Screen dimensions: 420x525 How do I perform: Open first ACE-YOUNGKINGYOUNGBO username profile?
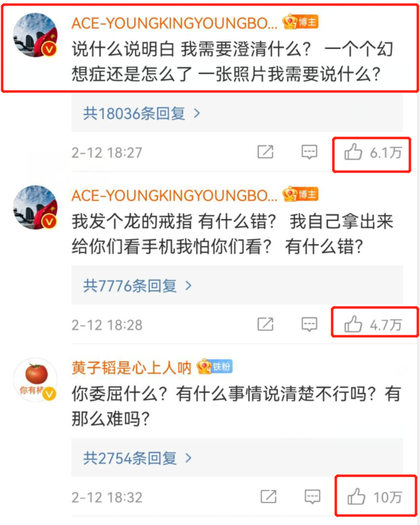(174, 23)
